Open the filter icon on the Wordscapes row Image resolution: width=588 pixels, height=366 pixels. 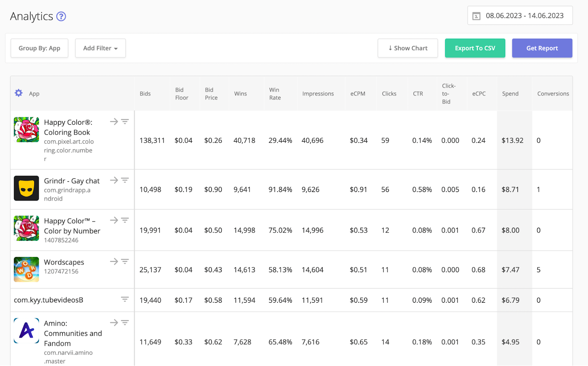coord(125,261)
